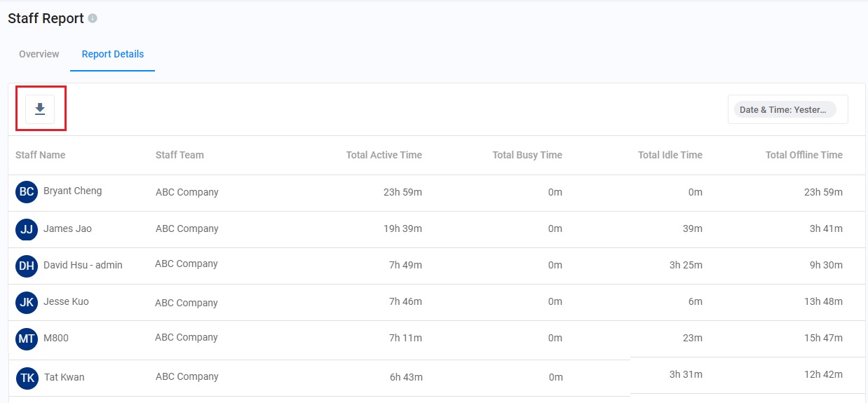Click James Jao's JJ avatar
Viewport: 868px width, 403px height.
pyautogui.click(x=27, y=229)
